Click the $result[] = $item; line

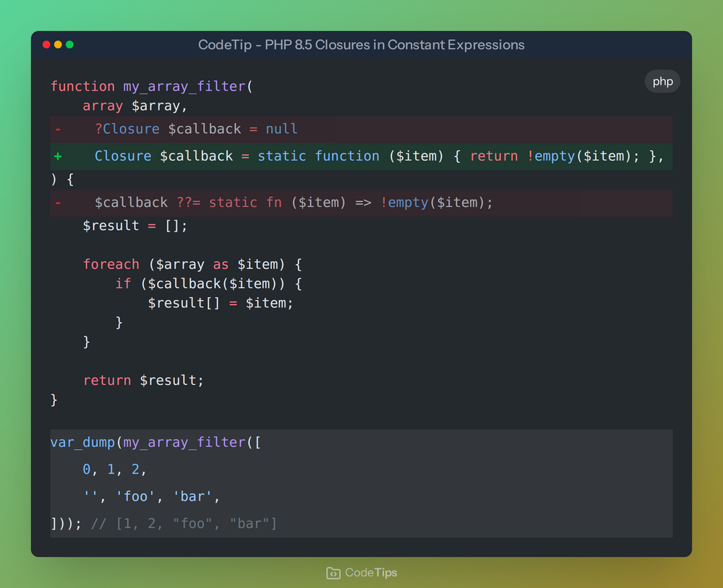coord(221,303)
